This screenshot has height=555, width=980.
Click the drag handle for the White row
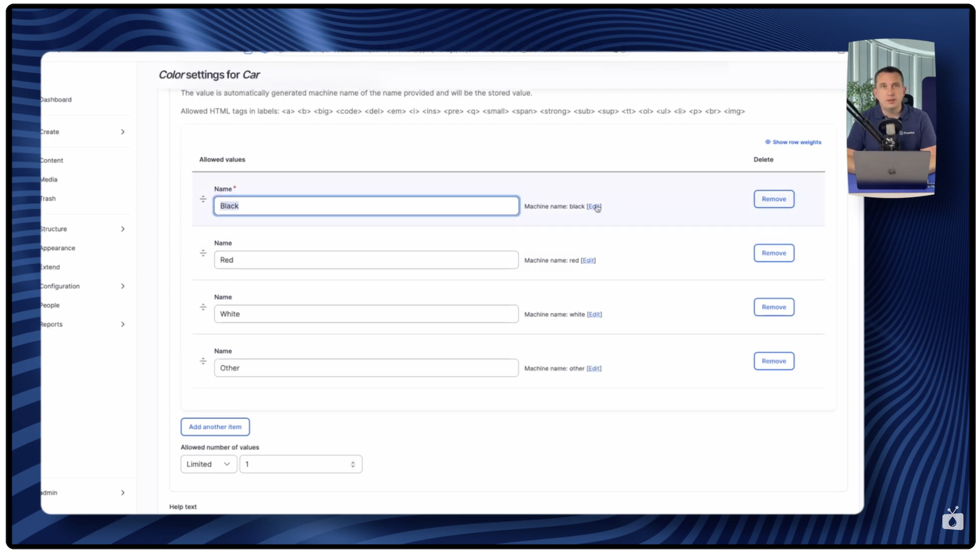(203, 307)
